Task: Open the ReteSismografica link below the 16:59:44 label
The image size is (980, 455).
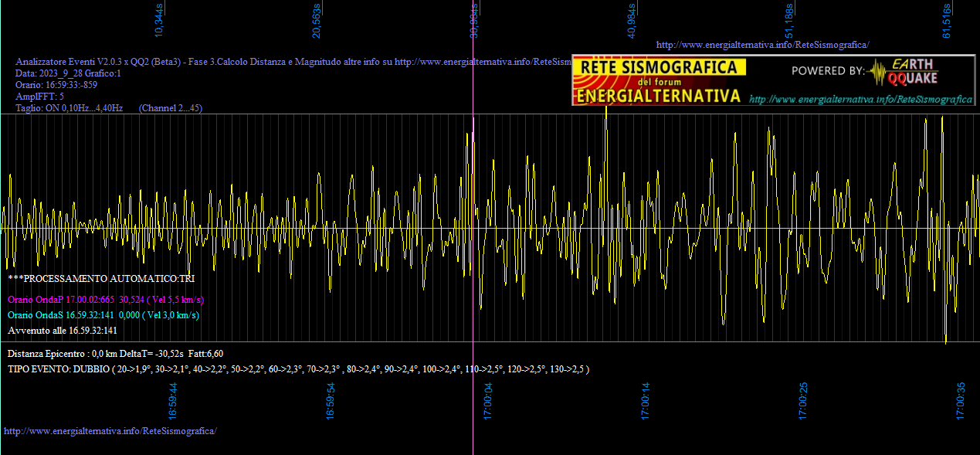Action: (x=110, y=431)
